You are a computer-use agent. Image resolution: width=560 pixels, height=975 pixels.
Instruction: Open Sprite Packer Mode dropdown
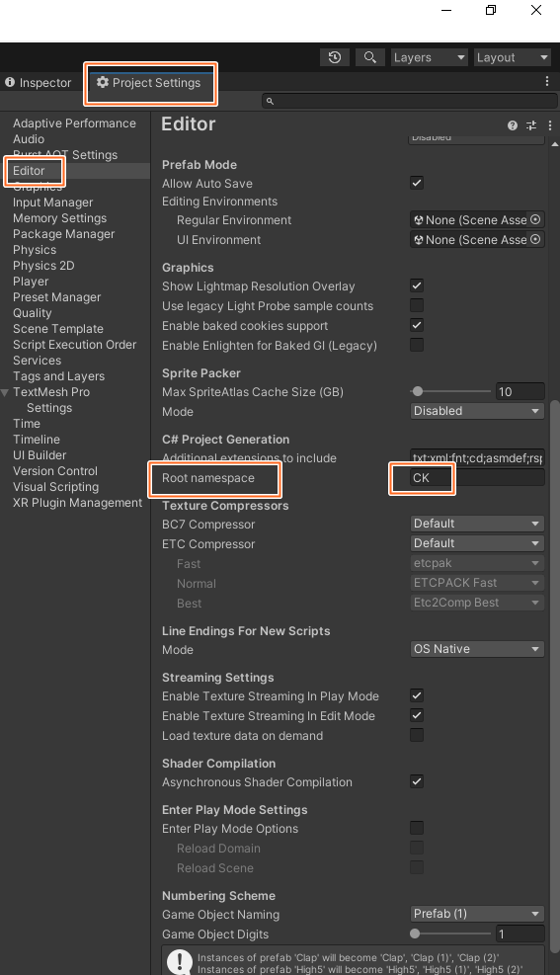477,411
